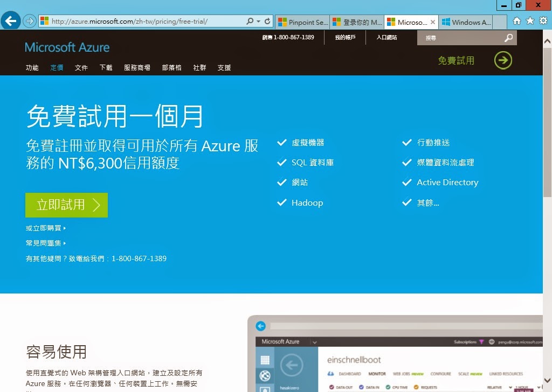Open the 服務商場 navigation item
Image resolution: width=552 pixels, height=392 pixels.
coord(137,67)
